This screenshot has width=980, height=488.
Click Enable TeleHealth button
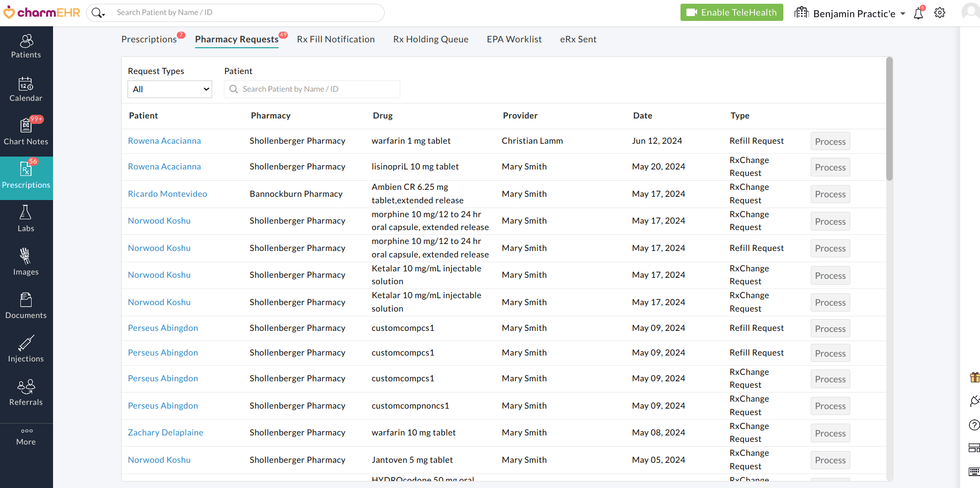pos(731,12)
